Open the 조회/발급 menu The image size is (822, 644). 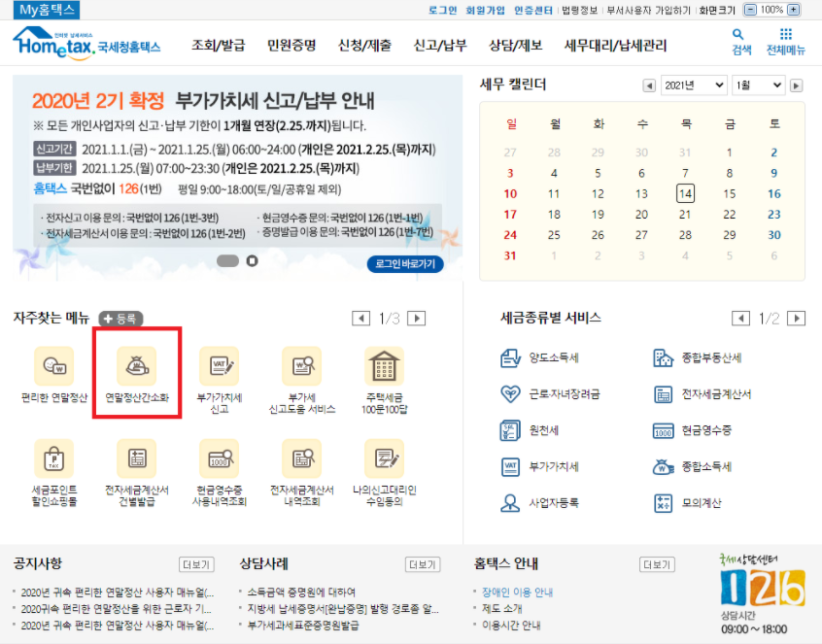click(218, 46)
